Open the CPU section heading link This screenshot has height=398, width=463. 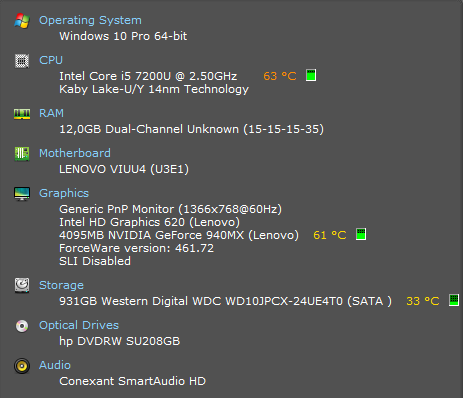click(x=51, y=60)
